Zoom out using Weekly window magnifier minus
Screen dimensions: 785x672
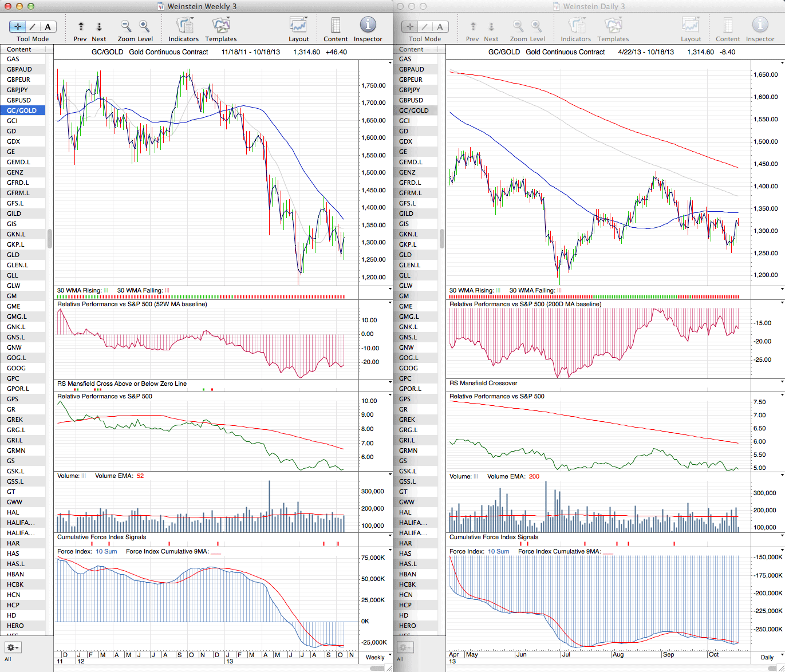point(125,26)
